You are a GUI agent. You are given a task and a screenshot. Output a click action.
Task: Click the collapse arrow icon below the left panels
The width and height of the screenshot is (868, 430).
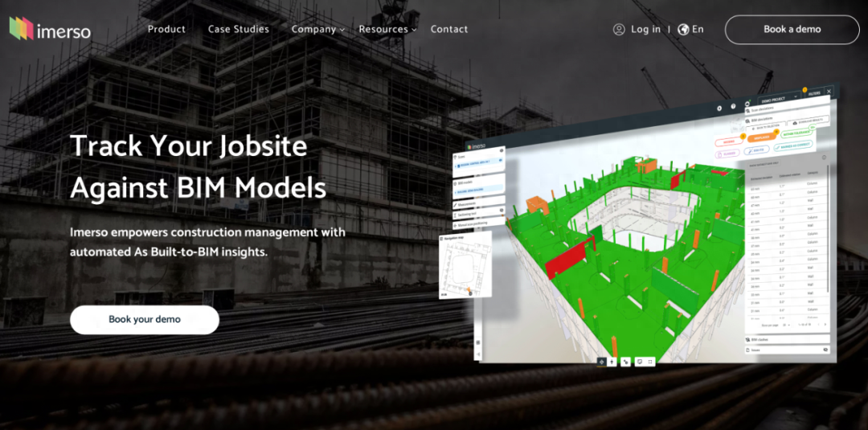[x=478, y=353]
